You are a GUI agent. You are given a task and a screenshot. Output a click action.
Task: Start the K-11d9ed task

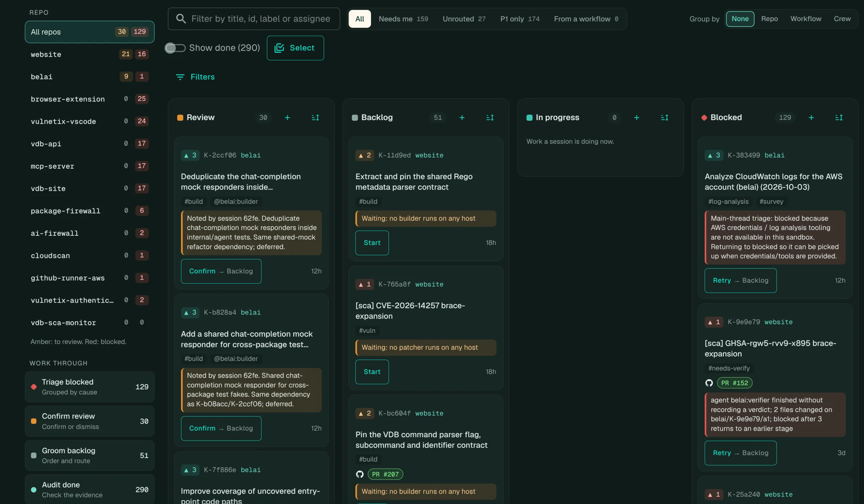pos(372,243)
